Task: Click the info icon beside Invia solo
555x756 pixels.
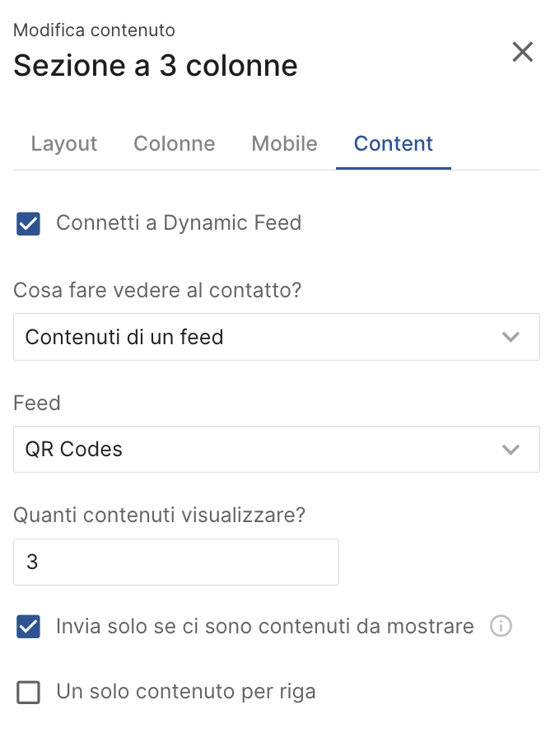Action: (x=501, y=627)
